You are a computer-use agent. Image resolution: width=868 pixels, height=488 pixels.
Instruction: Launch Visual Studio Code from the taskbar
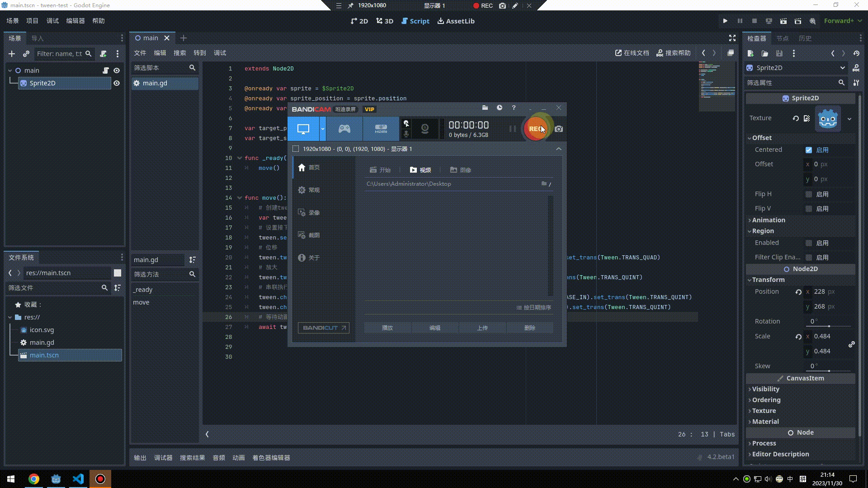click(78, 479)
